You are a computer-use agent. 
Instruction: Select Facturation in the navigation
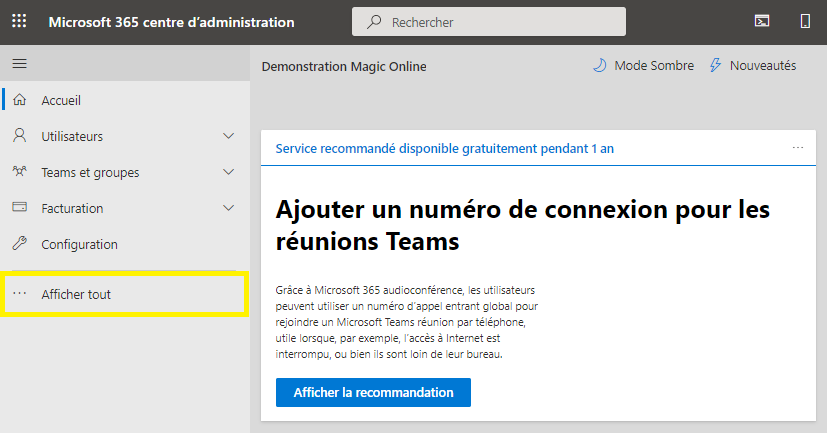124,208
